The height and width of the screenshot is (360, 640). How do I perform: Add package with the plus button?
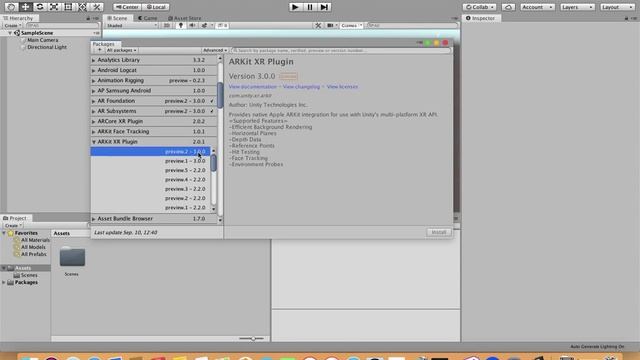99,50
